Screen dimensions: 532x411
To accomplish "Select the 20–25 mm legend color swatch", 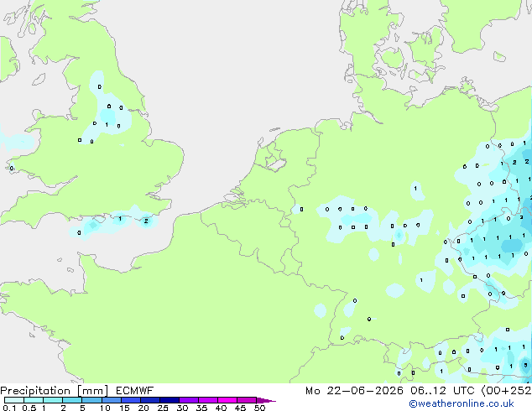I will point(149,400).
